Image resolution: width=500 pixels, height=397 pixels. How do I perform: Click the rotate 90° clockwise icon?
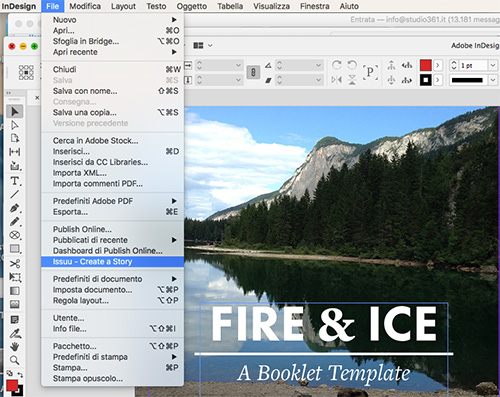click(337, 65)
